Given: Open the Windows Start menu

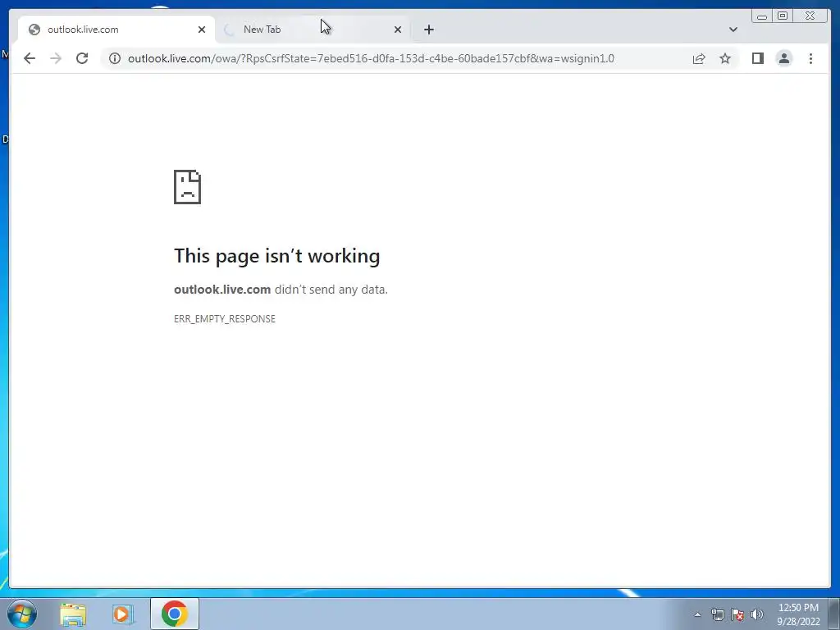Looking at the screenshot, I should click(22, 614).
